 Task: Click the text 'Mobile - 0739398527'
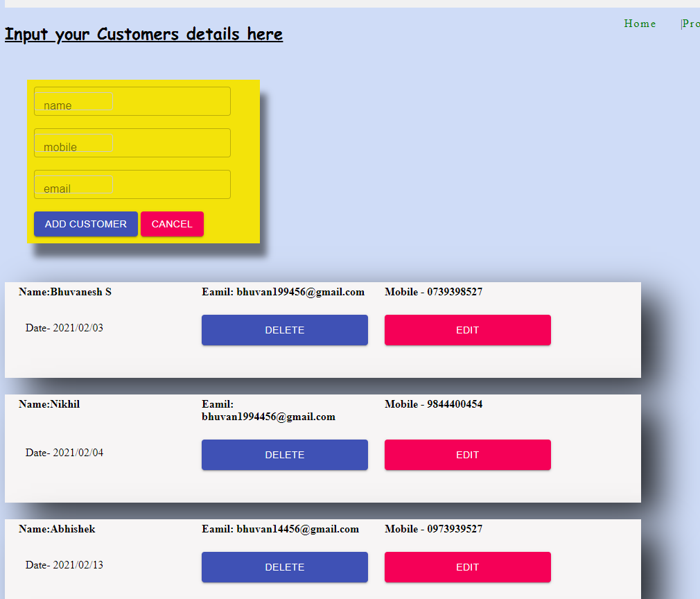click(433, 292)
